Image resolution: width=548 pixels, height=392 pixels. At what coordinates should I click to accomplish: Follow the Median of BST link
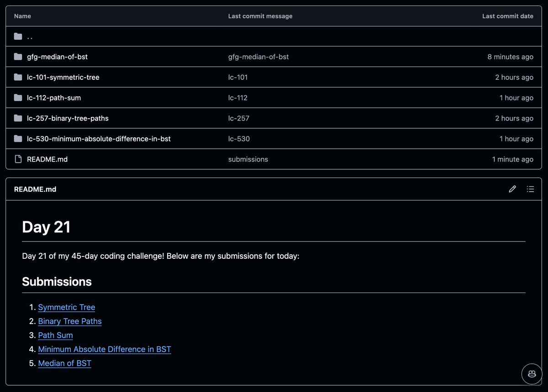click(x=64, y=363)
